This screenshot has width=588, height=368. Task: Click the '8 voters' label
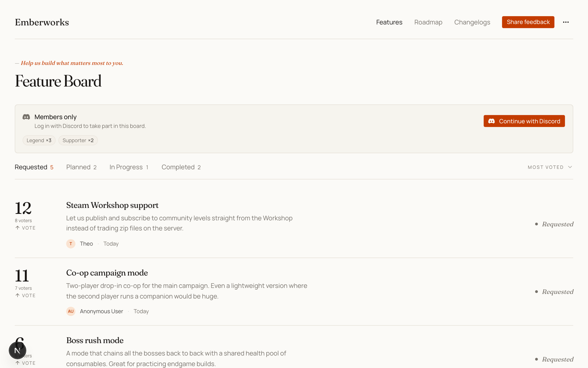[23, 220]
